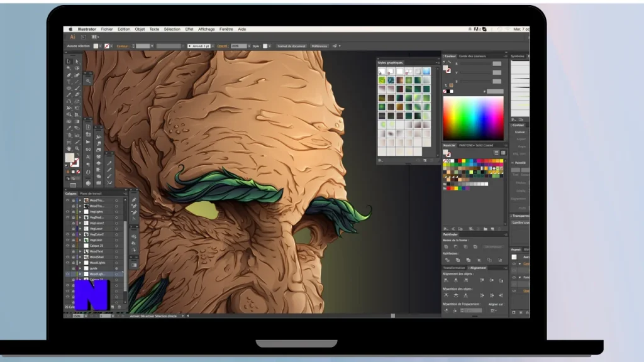Screen dimensions: 644x362
Task: Toggle visibility of VegColor layer
Action: 68,240
